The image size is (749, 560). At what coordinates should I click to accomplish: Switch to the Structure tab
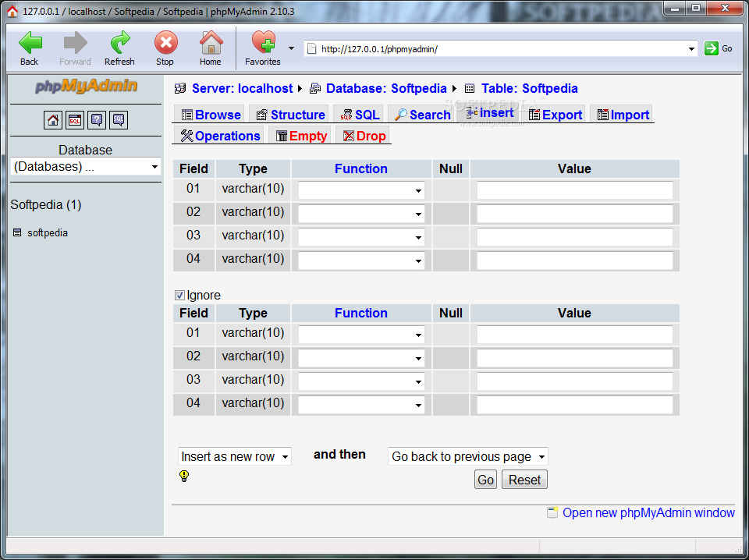pos(290,115)
